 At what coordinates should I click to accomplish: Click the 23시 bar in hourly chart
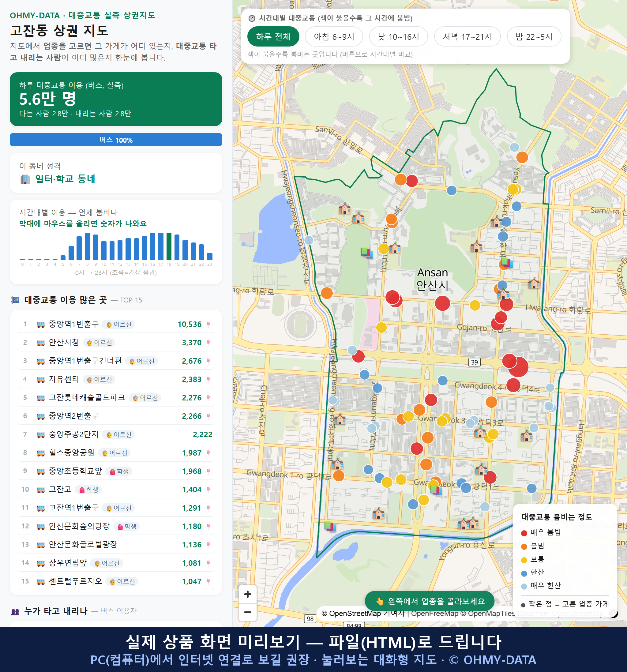tap(210, 256)
